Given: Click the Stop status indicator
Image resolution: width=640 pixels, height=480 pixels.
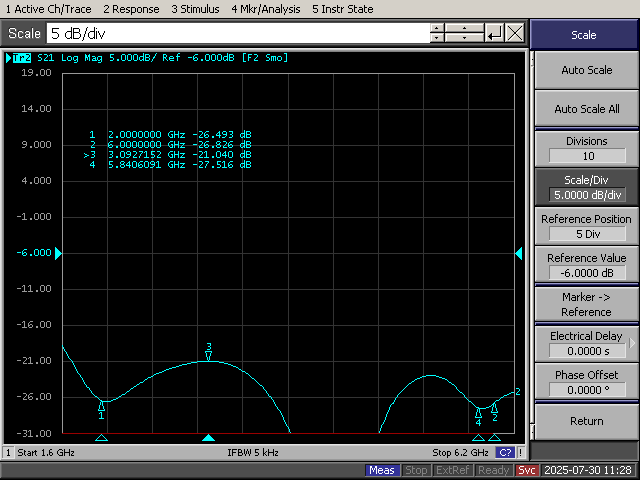Looking at the screenshot, I should 416,470.
